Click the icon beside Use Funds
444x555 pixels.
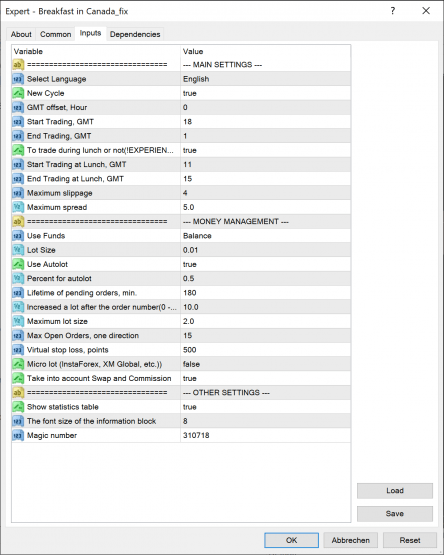point(18,236)
